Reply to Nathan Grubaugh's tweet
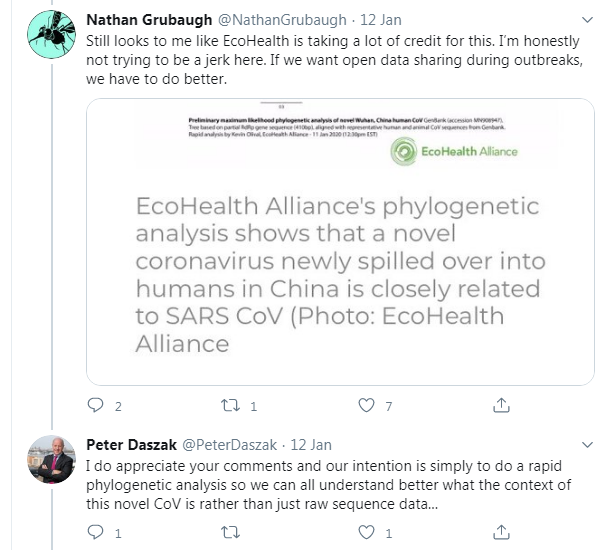 pyautogui.click(x=96, y=406)
